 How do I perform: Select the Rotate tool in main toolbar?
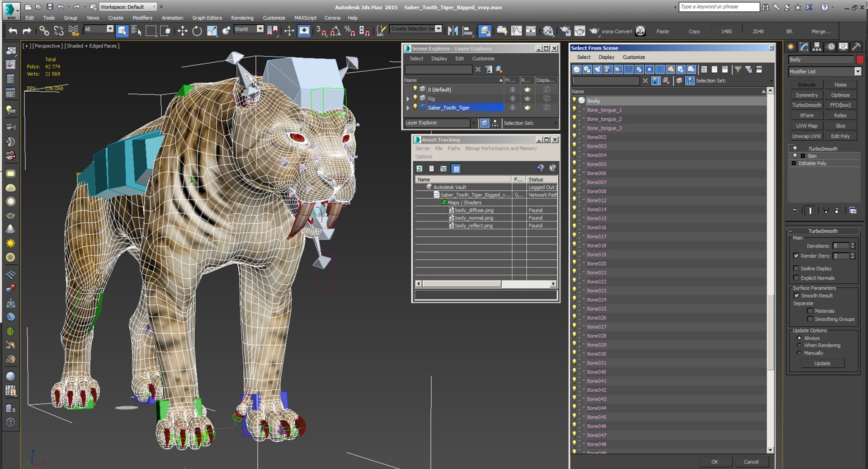click(x=197, y=31)
